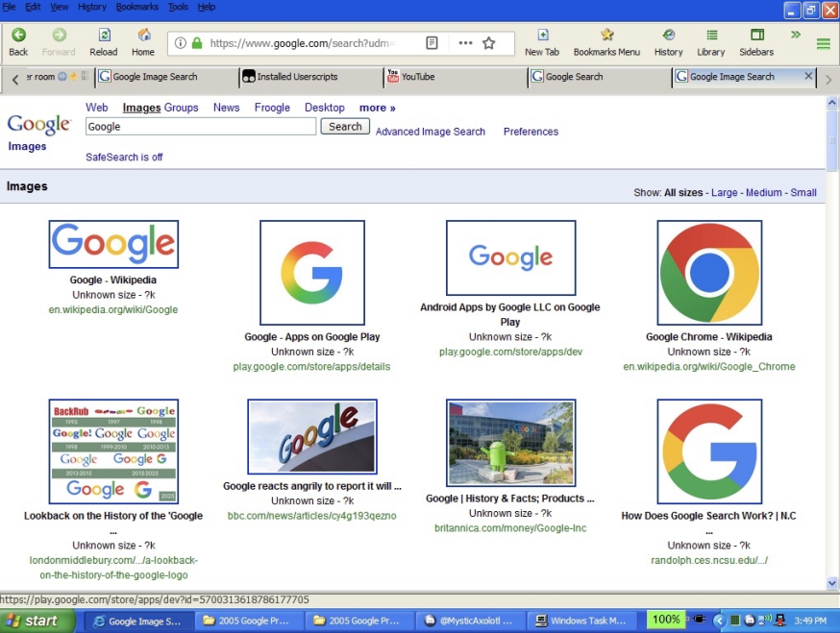Open first 2005 Google Pr... folder taskbar item

coord(250,621)
